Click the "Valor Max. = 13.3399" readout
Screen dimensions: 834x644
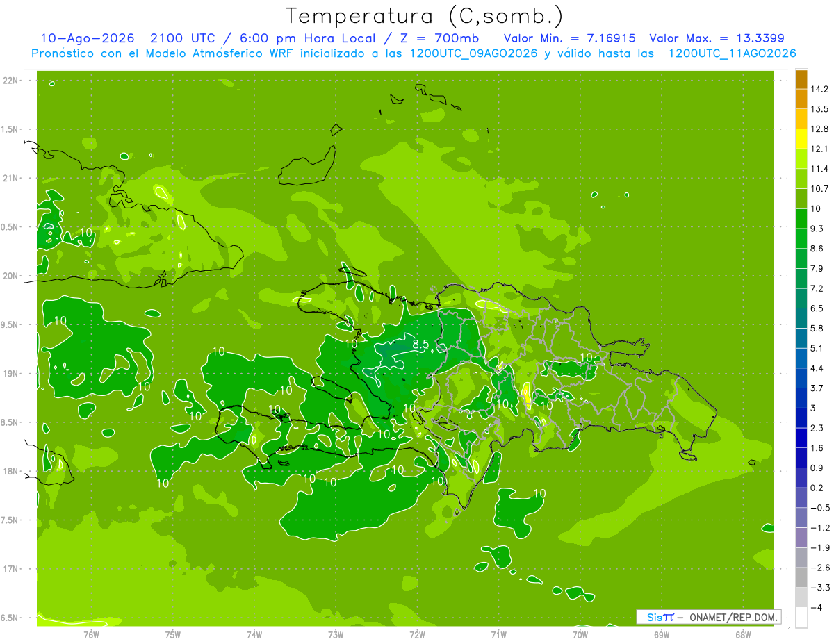[717, 38]
